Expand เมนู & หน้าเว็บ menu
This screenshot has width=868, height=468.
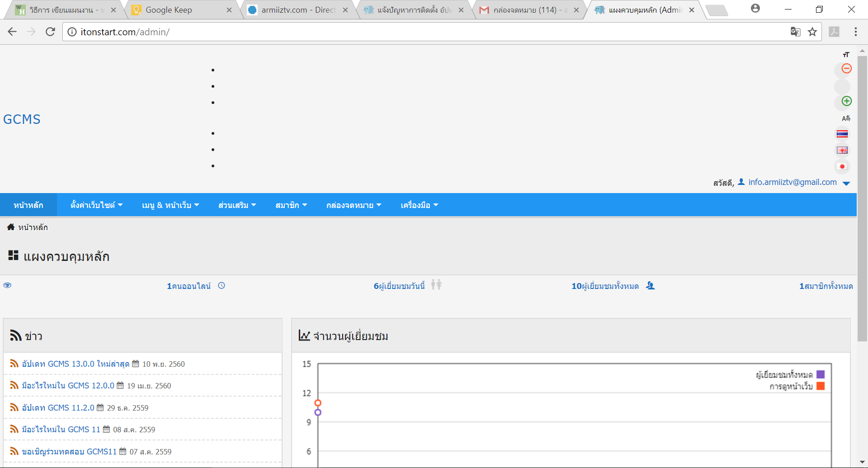click(170, 205)
